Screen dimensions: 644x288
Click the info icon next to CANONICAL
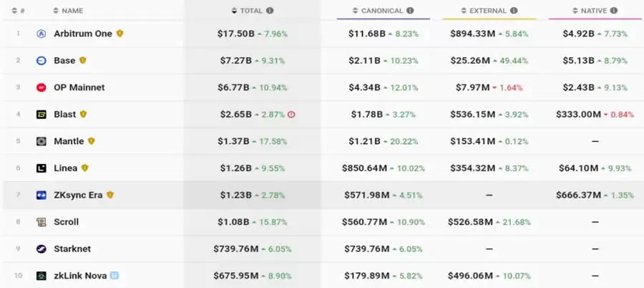(410, 11)
